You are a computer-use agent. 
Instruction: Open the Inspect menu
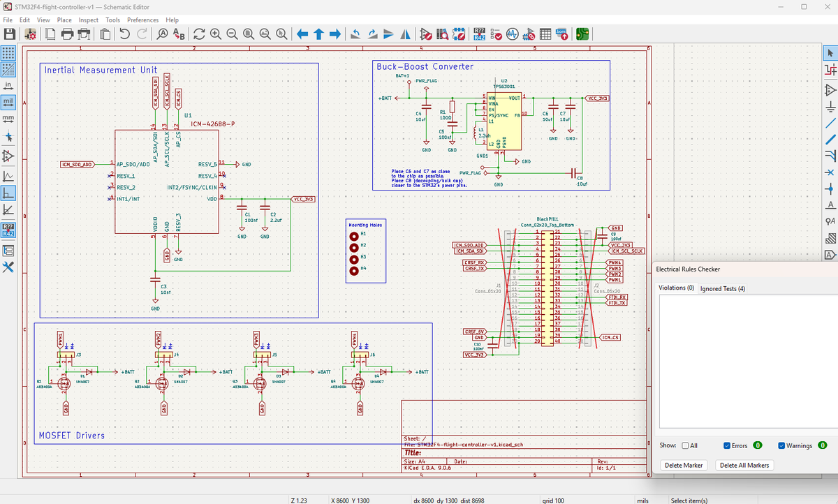[x=89, y=20]
